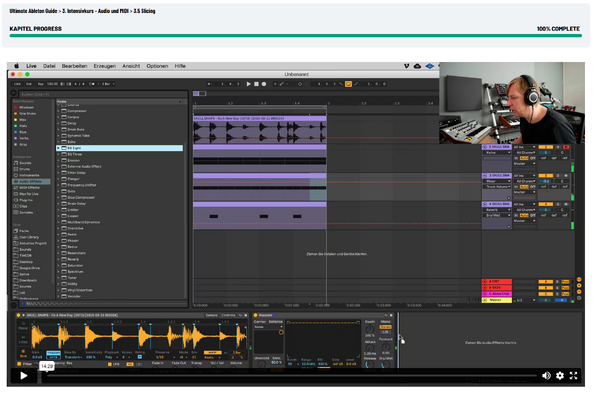Select the EQ Eight device in browser
This screenshot has width=595, height=400.
[x=120, y=148]
